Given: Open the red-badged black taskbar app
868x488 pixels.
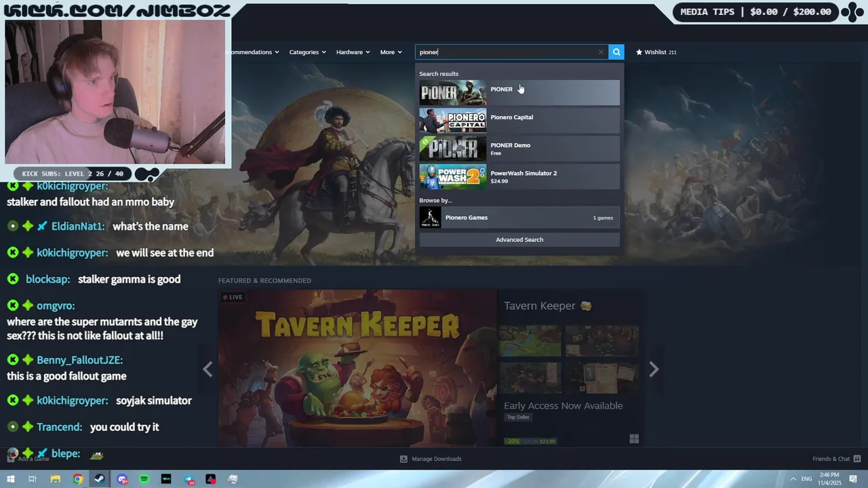Looking at the screenshot, I should (211, 479).
